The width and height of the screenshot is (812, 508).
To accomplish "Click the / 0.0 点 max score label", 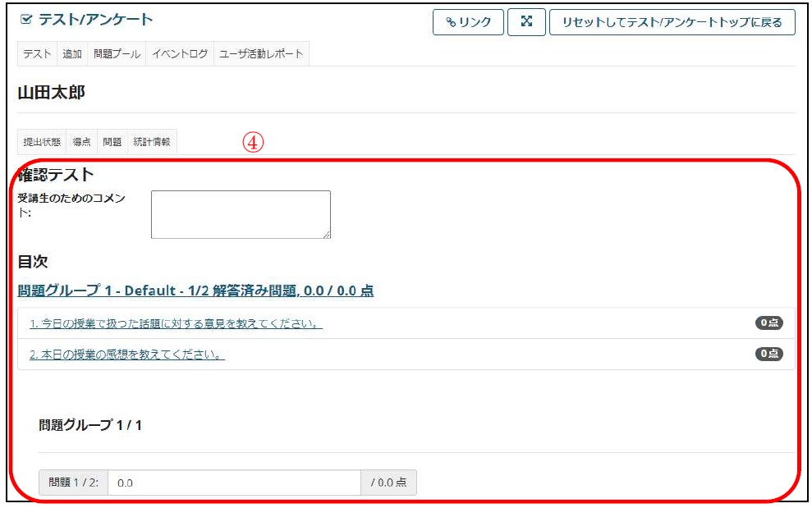I will 388,483.
